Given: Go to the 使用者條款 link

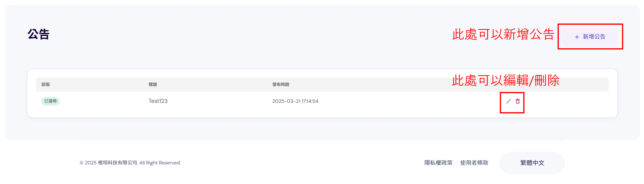Looking at the screenshot, I should pos(474,163).
